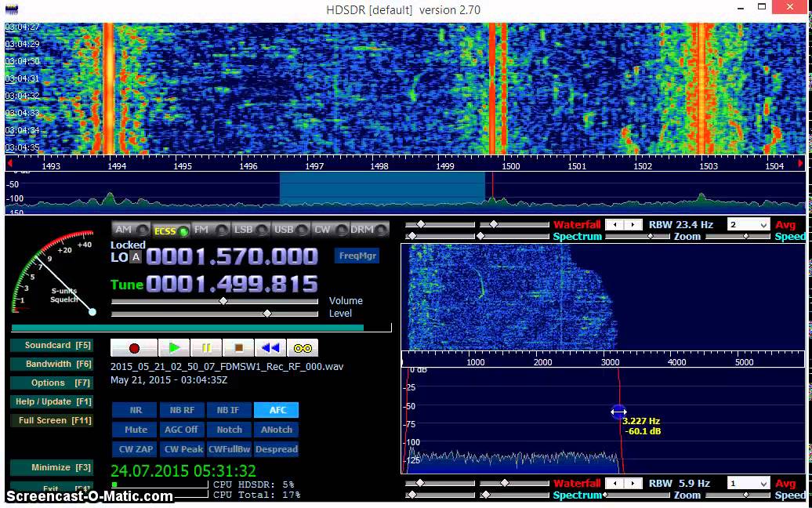Open Options [F7] menu
Image resolution: width=812 pixels, height=508 pixels.
(x=53, y=383)
